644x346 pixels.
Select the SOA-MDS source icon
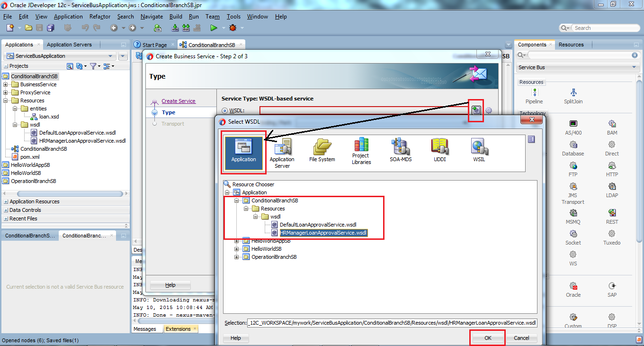401,149
